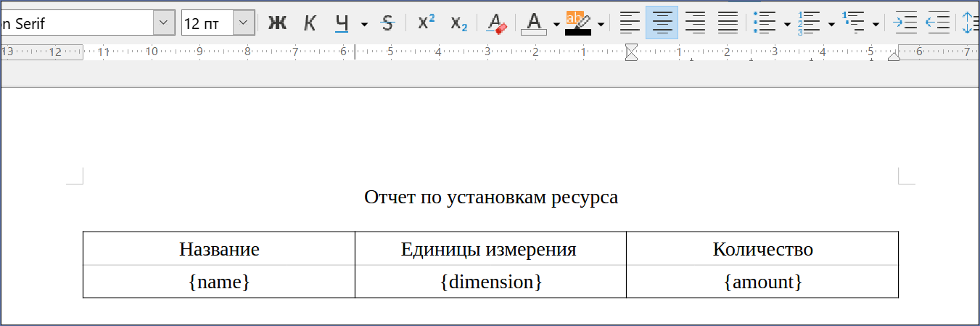Open underline style dropdown arrow
This screenshot has width=980, height=326.
364,24
